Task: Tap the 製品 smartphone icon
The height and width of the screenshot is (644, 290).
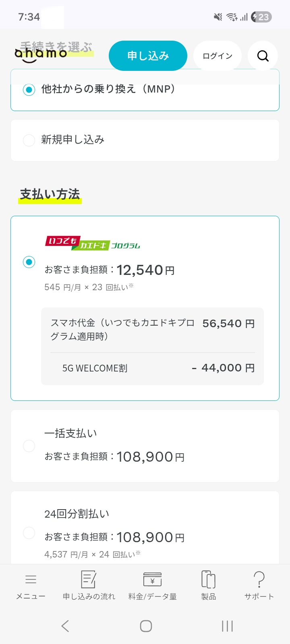Action: 208,580
